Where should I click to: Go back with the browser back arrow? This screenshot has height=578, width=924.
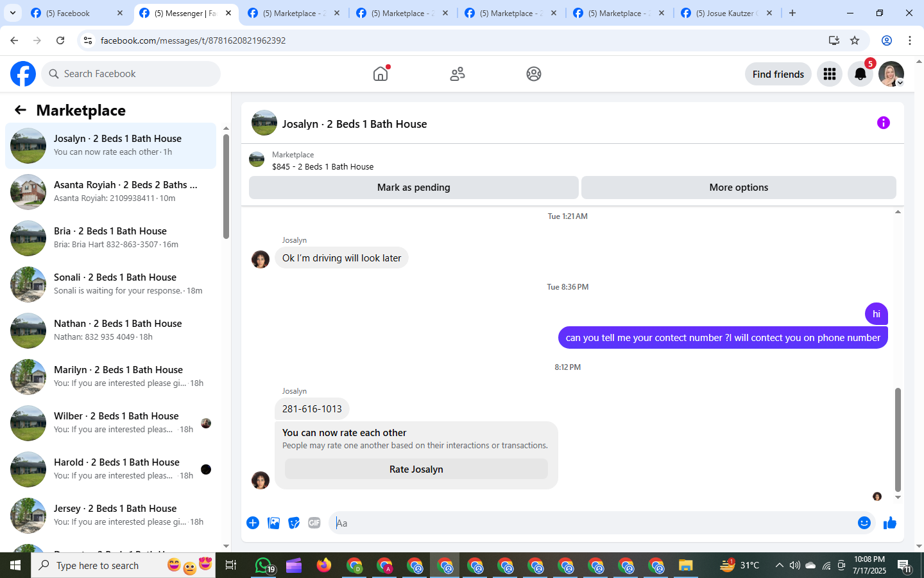[x=14, y=40]
